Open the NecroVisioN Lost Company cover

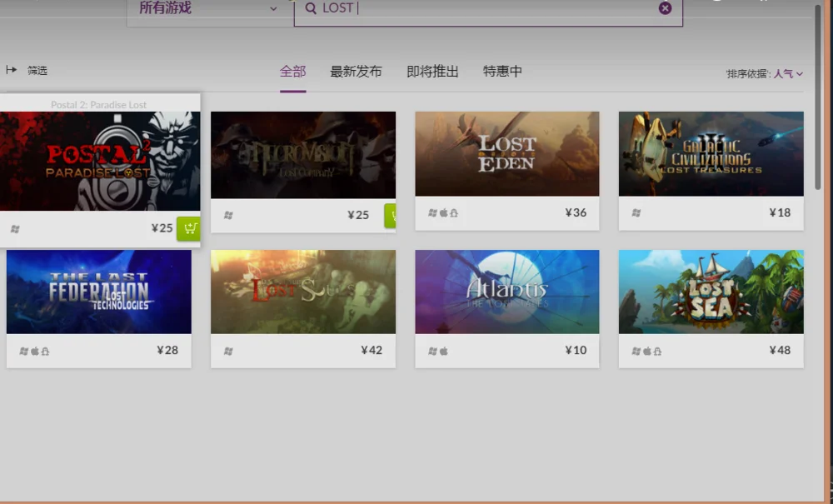pyautogui.click(x=303, y=155)
